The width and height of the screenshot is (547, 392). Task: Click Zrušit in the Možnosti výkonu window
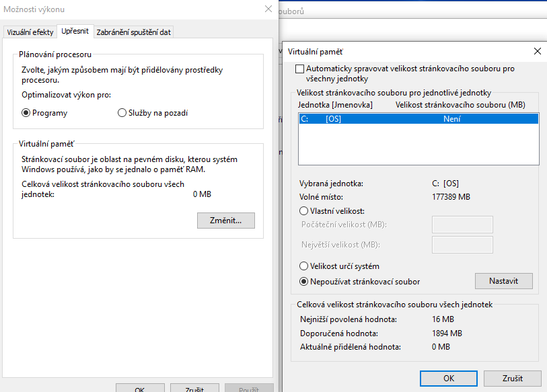pos(194,388)
